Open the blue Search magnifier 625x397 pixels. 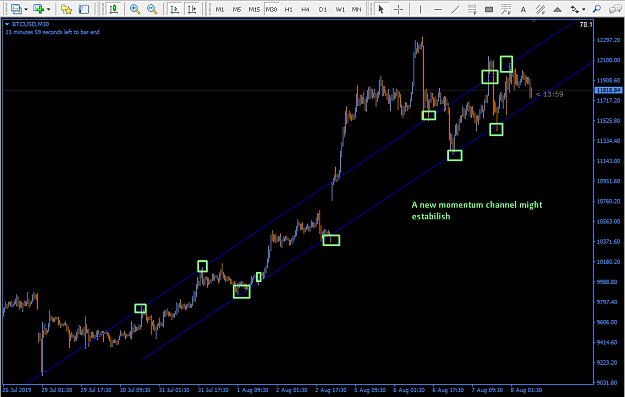tap(597, 9)
